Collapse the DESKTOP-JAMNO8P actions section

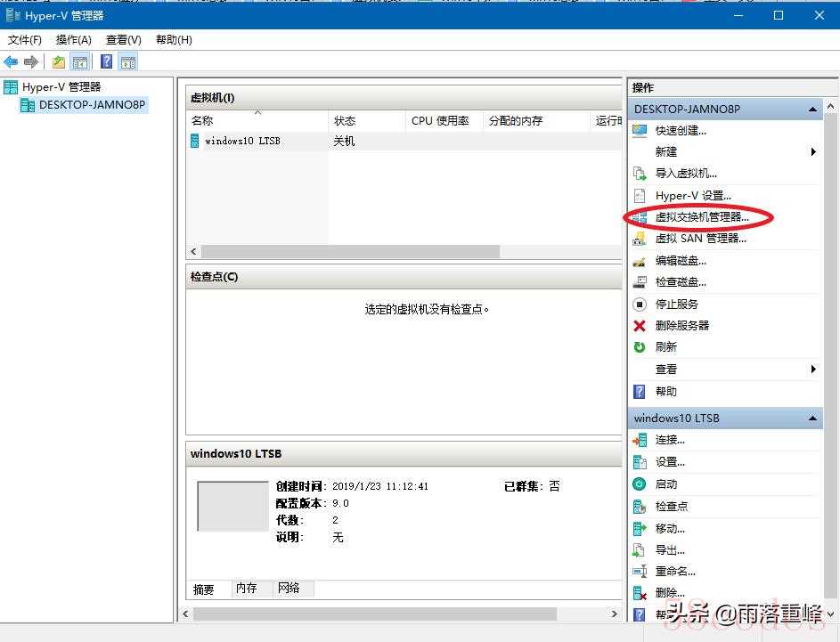[812, 110]
